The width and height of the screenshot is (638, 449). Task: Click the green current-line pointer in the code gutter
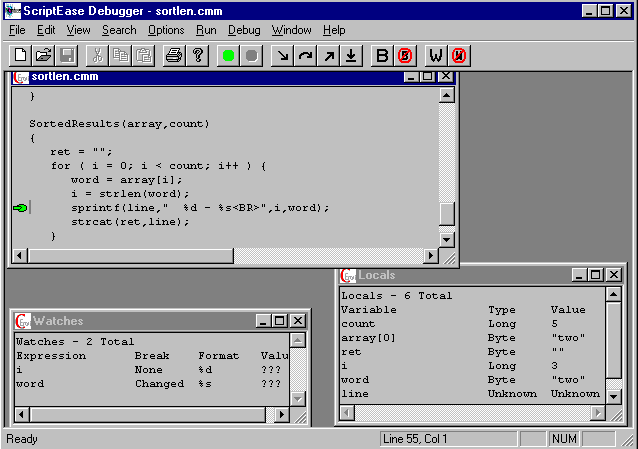tap(20, 208)
